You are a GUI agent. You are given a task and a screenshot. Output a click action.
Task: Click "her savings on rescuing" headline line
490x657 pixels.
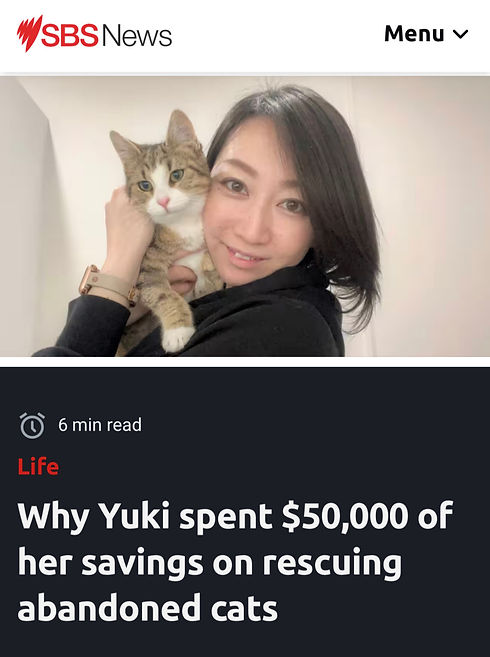(210, 563)
